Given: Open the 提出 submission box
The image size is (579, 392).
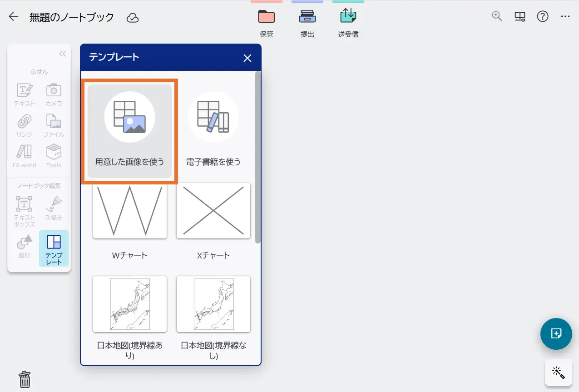Looking at the screenshot, I should [307, 23].
